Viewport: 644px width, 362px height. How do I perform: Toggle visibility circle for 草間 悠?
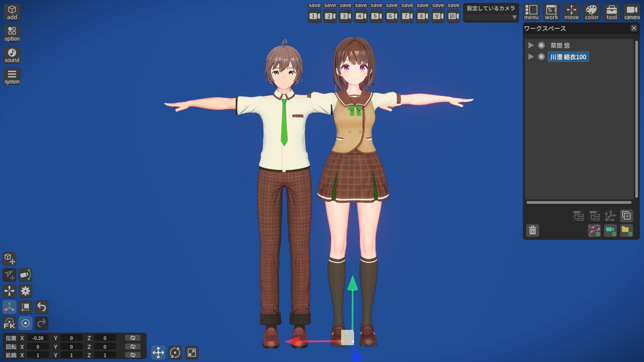point(541,45)
